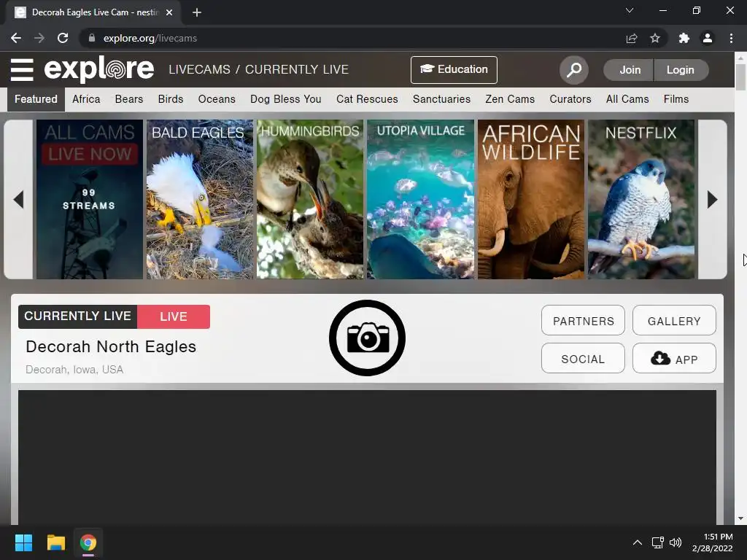
Task: Go to the Oceans category
Action: tap(217, 99)
